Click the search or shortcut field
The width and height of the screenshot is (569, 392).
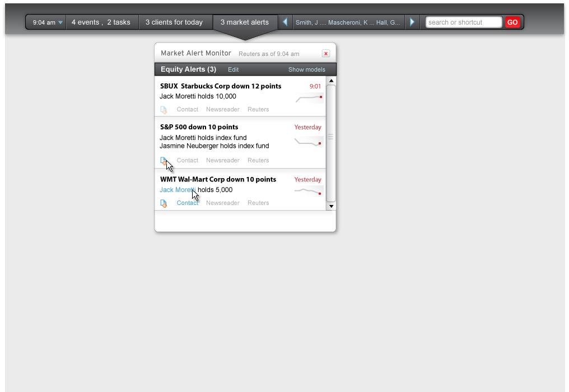tap(463, 22)
